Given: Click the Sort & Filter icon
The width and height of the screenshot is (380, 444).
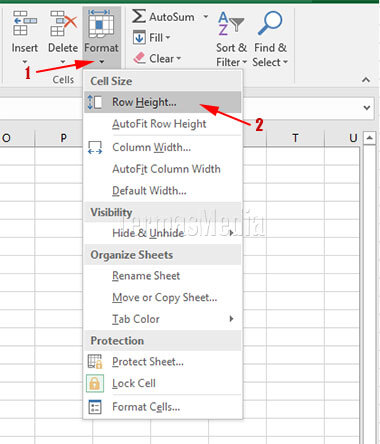Looking at the screenshot, I should pos(231,23).
